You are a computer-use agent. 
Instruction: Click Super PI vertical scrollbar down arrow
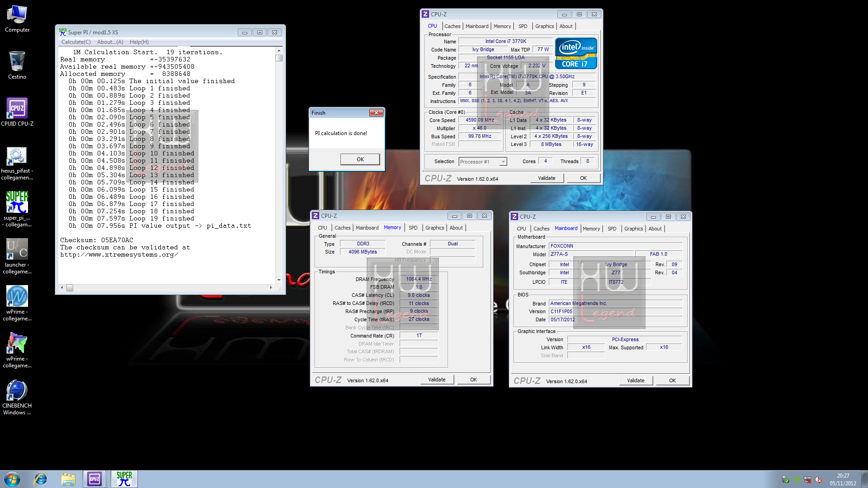(x=279, y=280)
